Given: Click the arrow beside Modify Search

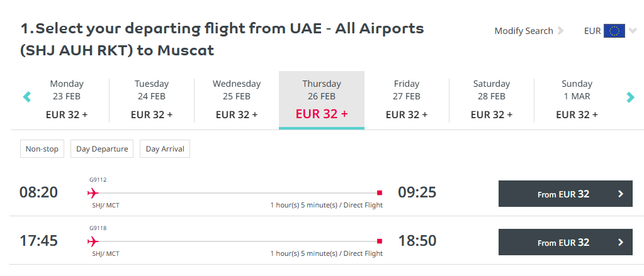Looking at the screenshot, I should 561,31.
